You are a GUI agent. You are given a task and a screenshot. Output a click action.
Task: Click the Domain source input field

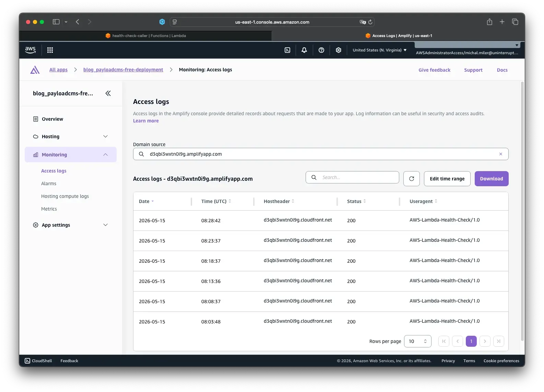click(x=321, y=154)
